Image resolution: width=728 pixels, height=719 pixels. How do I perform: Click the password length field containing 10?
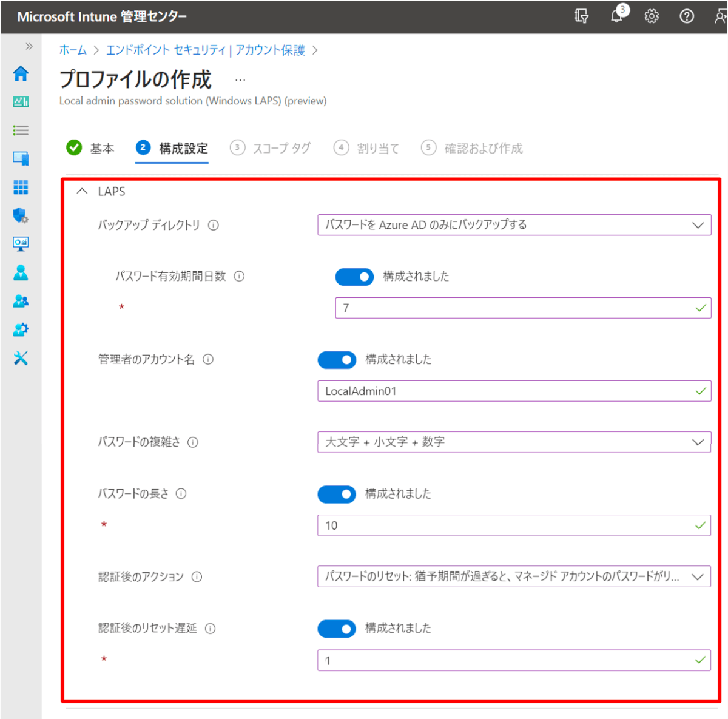click(x=514, y=525)
